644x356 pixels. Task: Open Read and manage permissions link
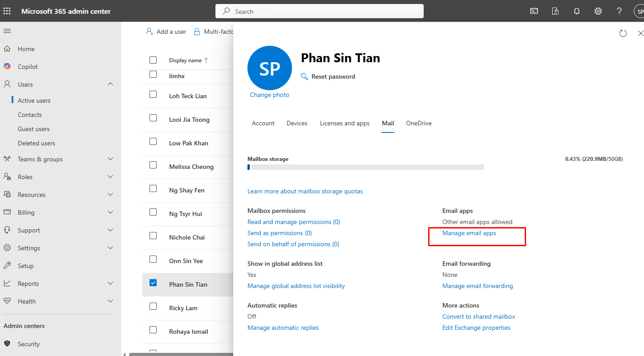pos(294,222)
